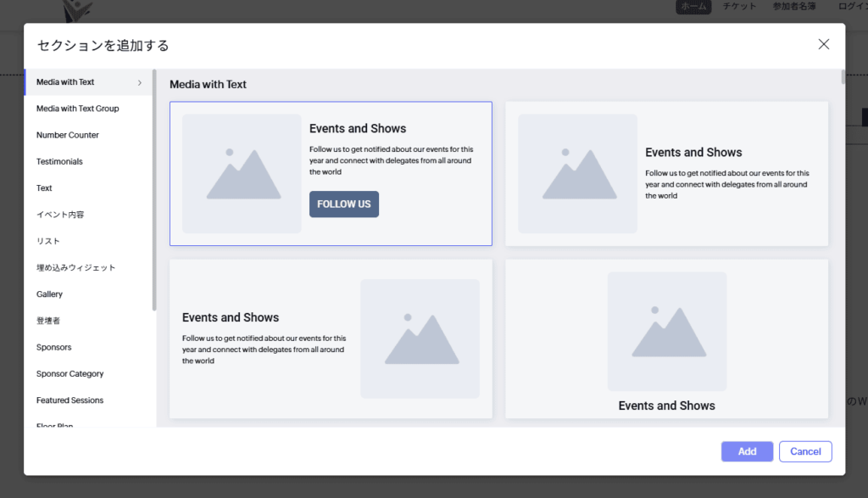
Task: Click ホーム tab in background page
Action: coord(693,7)
